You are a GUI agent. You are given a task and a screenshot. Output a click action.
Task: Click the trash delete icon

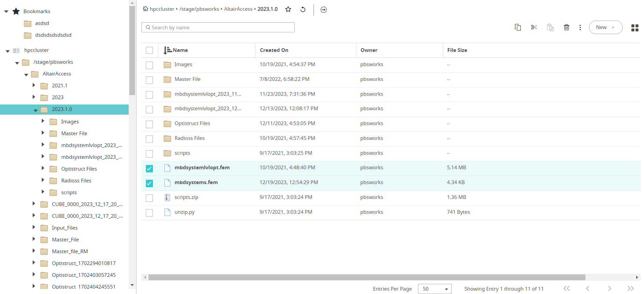[567, 27]
